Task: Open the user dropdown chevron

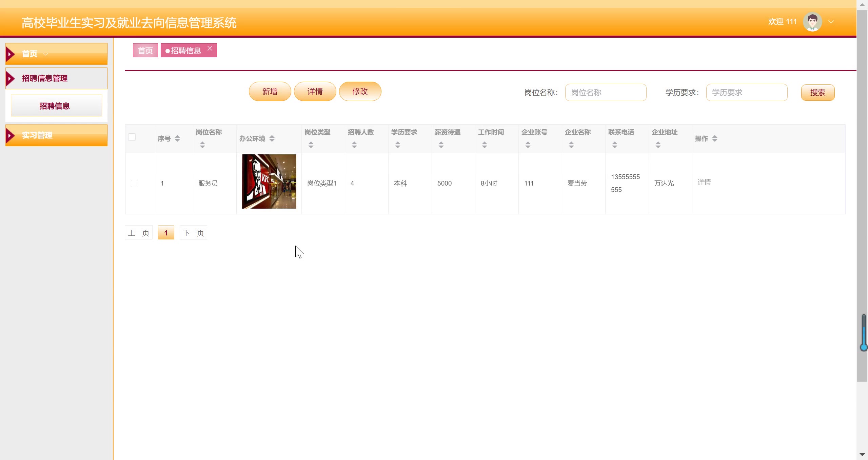Action: point(831,22)
